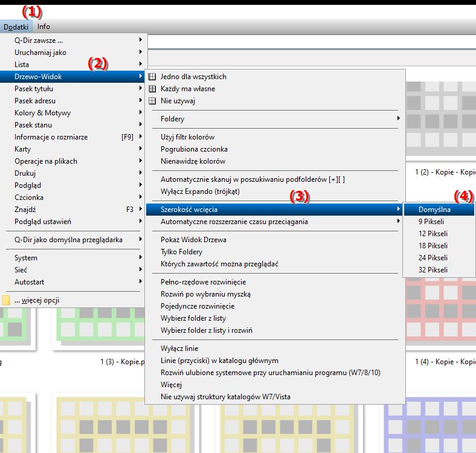Toggle 'Rozwiń ulubione systemowe przy uruchamianiu programu'

click(275, 373)
